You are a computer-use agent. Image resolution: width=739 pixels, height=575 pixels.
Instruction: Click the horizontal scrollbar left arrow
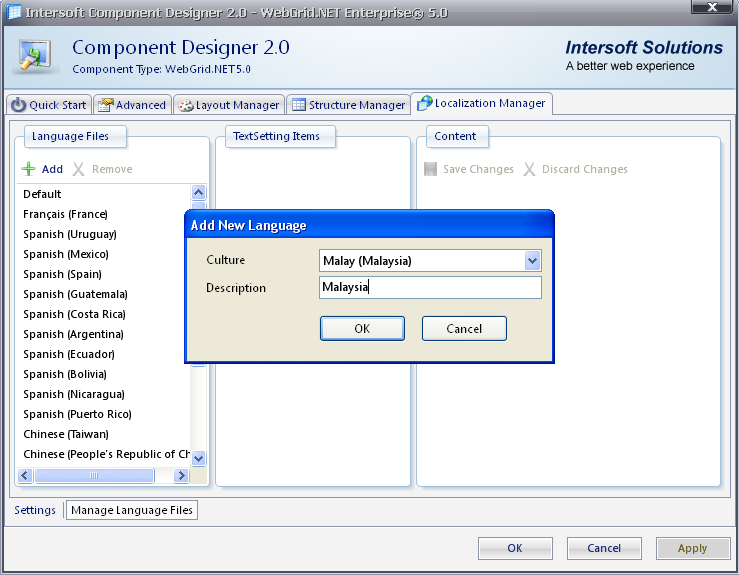click(25, 476)
